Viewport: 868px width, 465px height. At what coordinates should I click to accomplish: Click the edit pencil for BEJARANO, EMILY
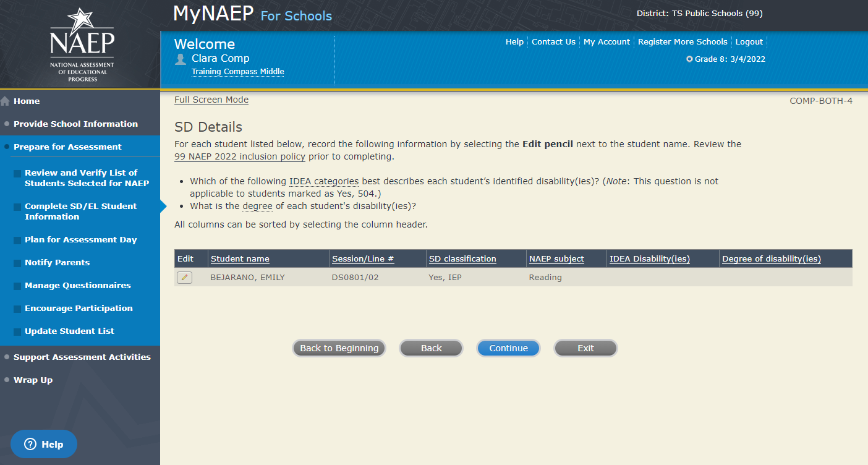[184, 278]
